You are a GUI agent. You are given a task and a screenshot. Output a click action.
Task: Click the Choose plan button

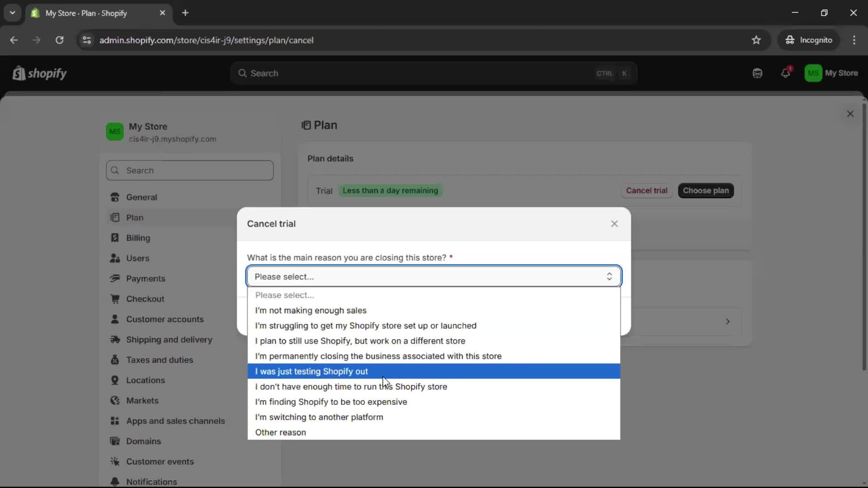pyautogui.click(x=706, y=191)
